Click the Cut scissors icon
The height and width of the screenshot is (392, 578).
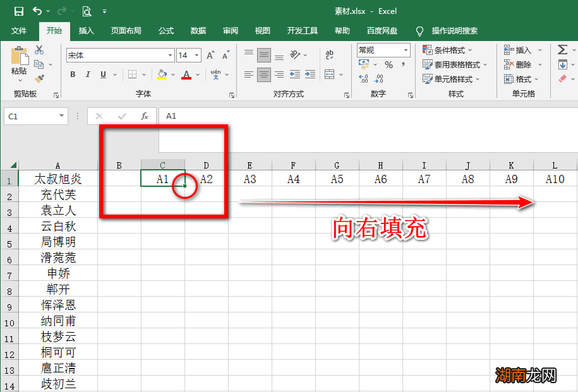pyautogui.click(x=39, y=50)
